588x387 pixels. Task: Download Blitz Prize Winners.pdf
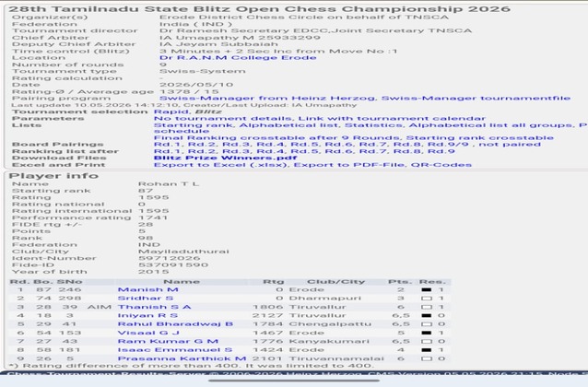coord(226,158)
